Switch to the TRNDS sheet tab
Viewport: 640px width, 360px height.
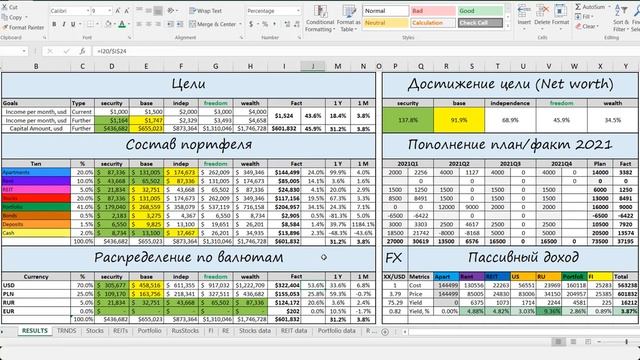point(67,331)
